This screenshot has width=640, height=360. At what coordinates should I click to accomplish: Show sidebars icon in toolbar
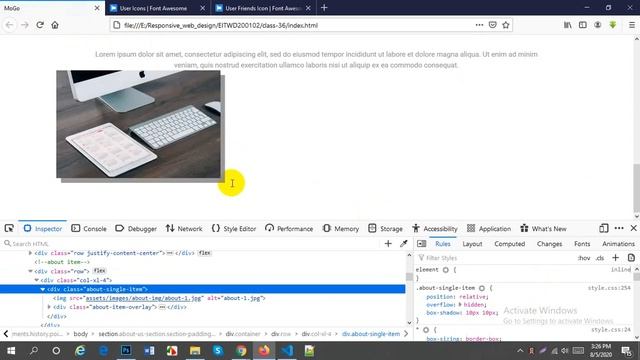[x=582, y=25]
